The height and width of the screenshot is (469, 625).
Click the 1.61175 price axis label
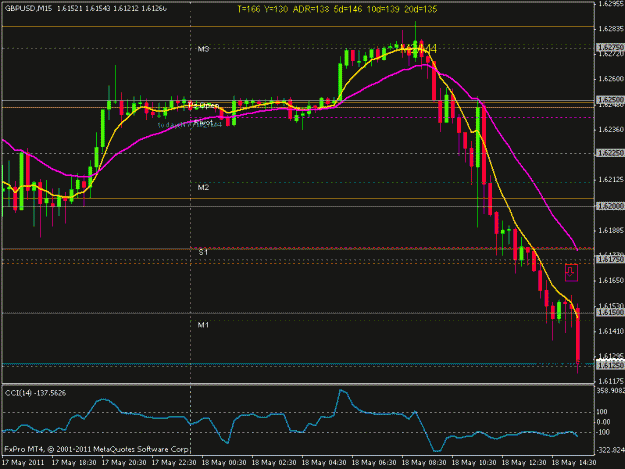tap(610, 381)
